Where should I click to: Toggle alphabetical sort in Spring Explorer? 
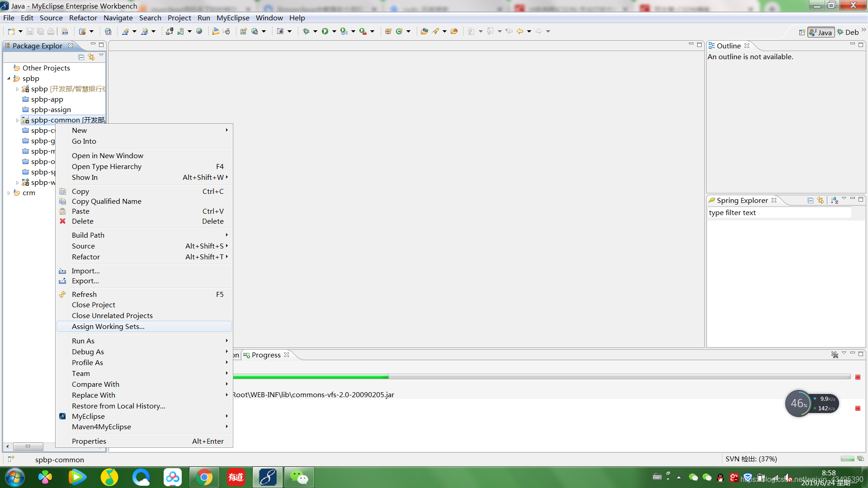coord(835,200)
